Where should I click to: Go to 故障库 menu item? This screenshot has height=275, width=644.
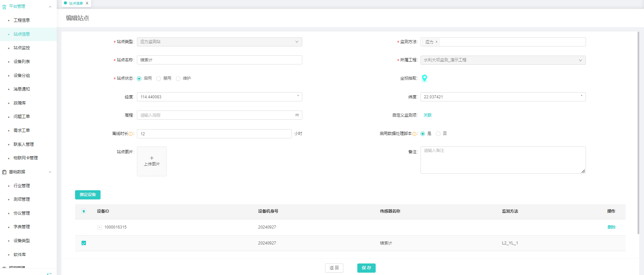coord(20,103)
